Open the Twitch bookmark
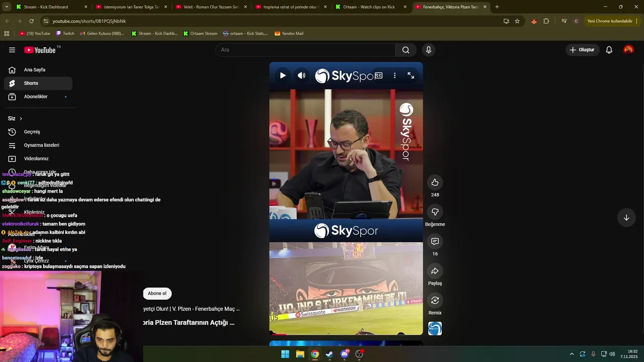Screen dimensions: 644x362 pyautogui.click(x=65, y=33)
